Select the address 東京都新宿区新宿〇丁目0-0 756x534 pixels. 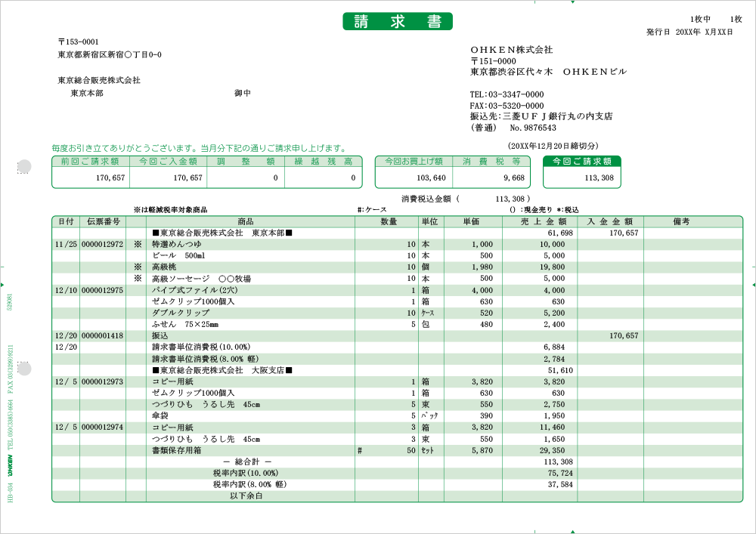pos(110,55)
